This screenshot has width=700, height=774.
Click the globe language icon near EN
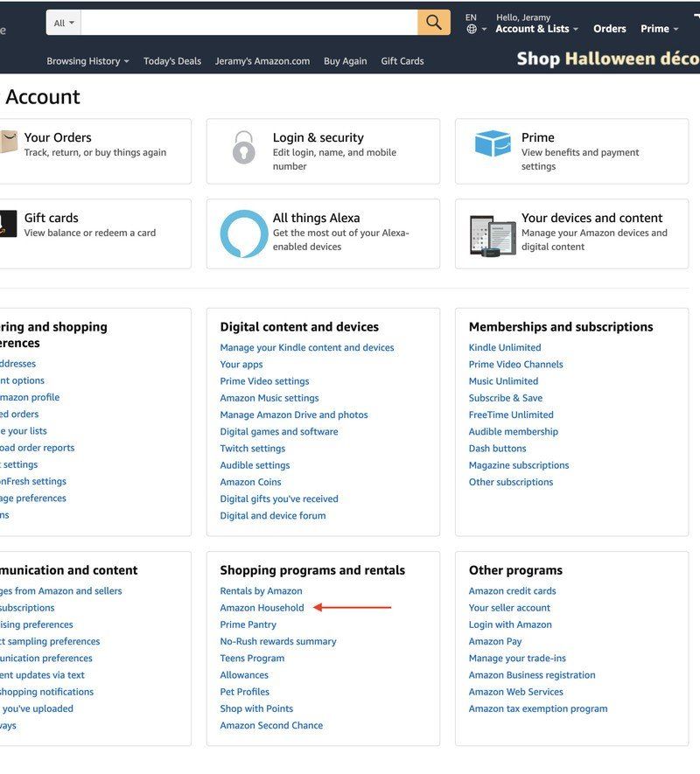471,28
